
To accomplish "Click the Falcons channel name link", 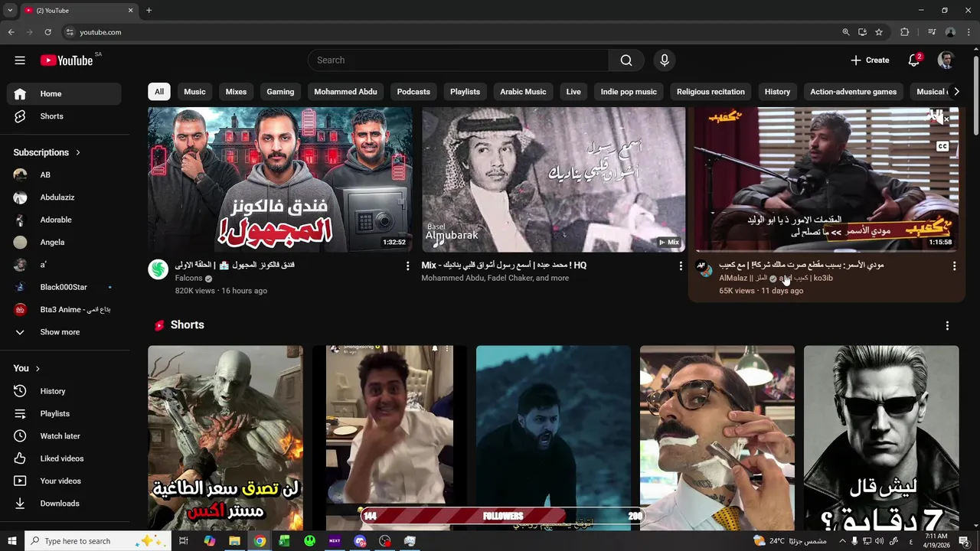I will (x=188, y=279).
